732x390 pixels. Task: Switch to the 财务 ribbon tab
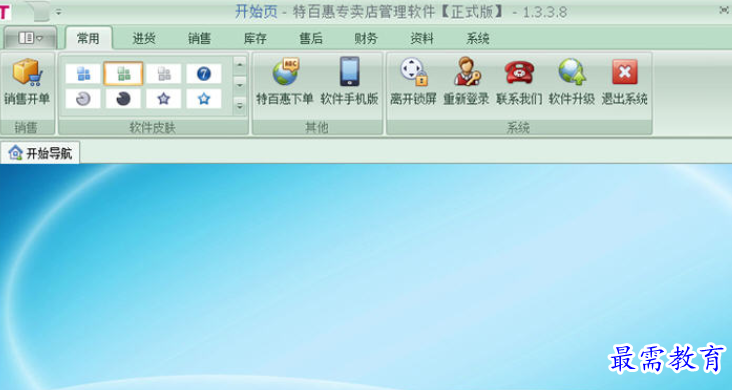366,38
